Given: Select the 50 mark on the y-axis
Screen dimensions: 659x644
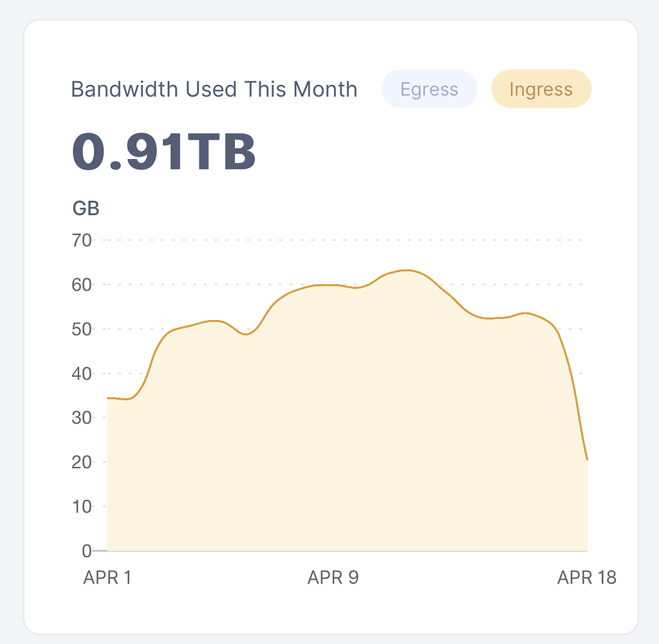Looking at the screenshot, I should (x=82, y=329).
